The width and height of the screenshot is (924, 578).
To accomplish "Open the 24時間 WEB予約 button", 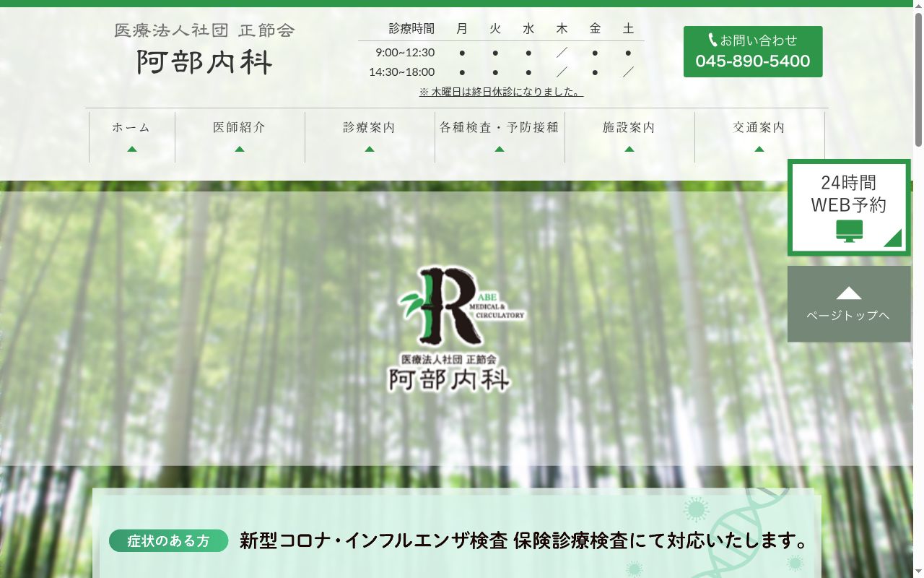I will pos(849,207).
